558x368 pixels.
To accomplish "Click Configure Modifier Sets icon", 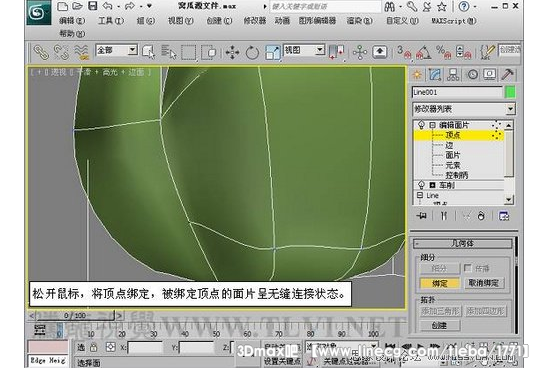I will [504, 216].
